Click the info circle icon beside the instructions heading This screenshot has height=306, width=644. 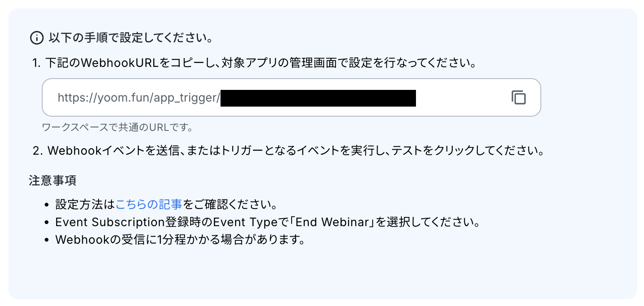(37, 38)
